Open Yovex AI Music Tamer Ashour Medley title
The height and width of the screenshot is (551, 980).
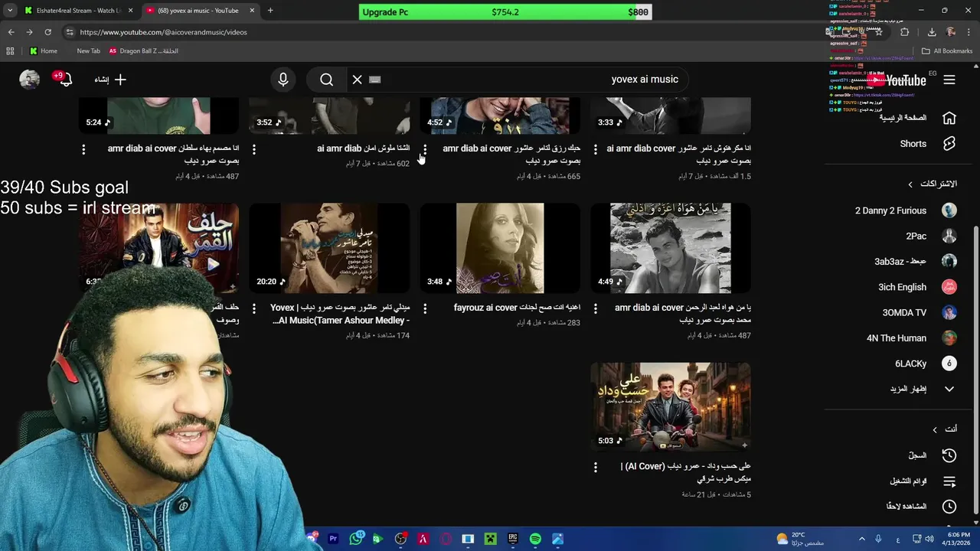click(341, 314)
